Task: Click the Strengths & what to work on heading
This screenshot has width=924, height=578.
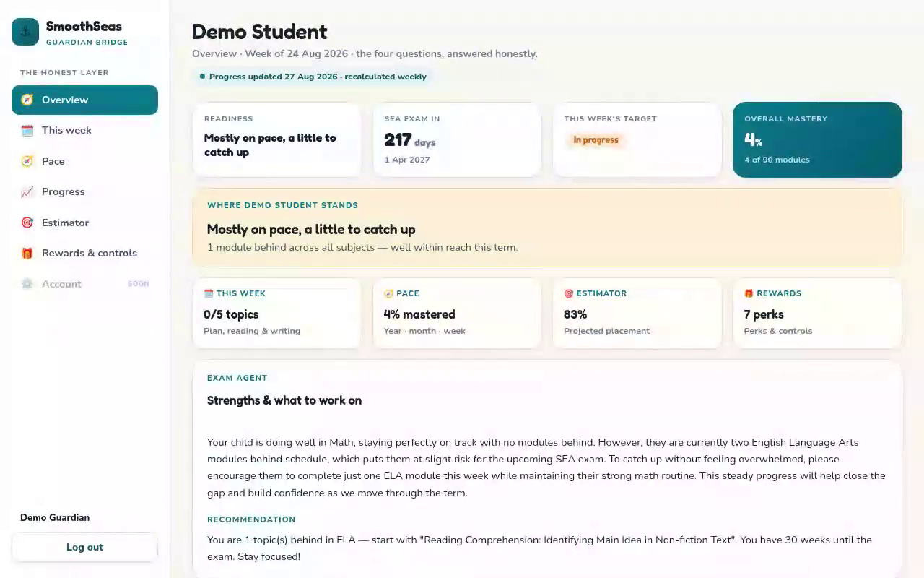Action: click(x=284, y=400)
